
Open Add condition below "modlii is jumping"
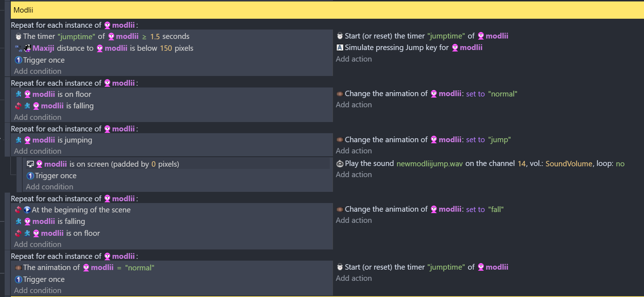pyautogui.click(x=38, y=151)
